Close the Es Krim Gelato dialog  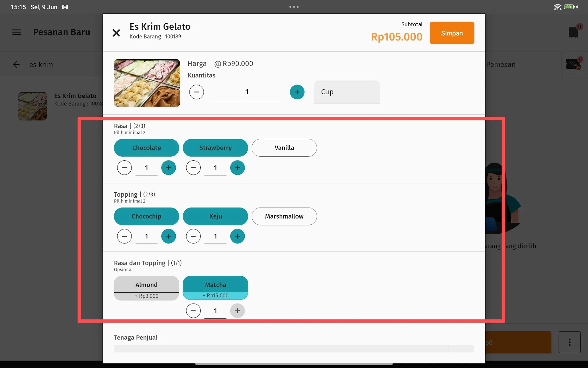tap(116, 33)
